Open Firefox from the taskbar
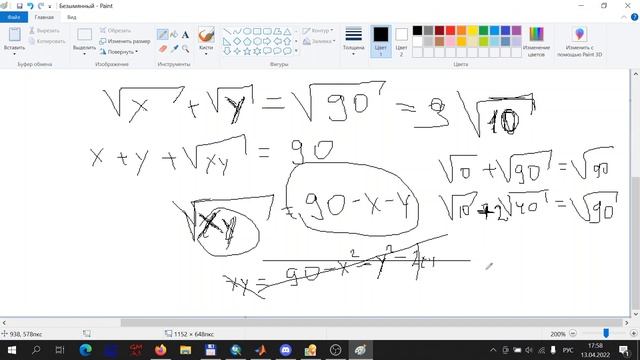The height and width of the screenshot is (360, 640). [160, 350]
